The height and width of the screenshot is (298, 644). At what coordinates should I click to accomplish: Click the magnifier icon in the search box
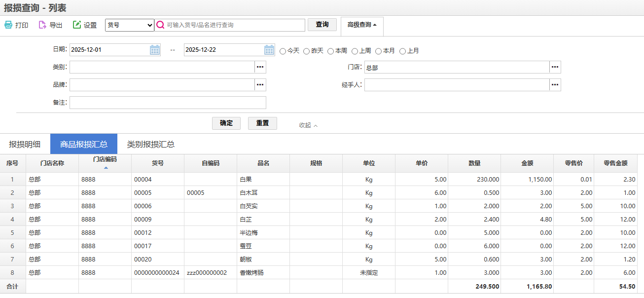pos(160,25)
